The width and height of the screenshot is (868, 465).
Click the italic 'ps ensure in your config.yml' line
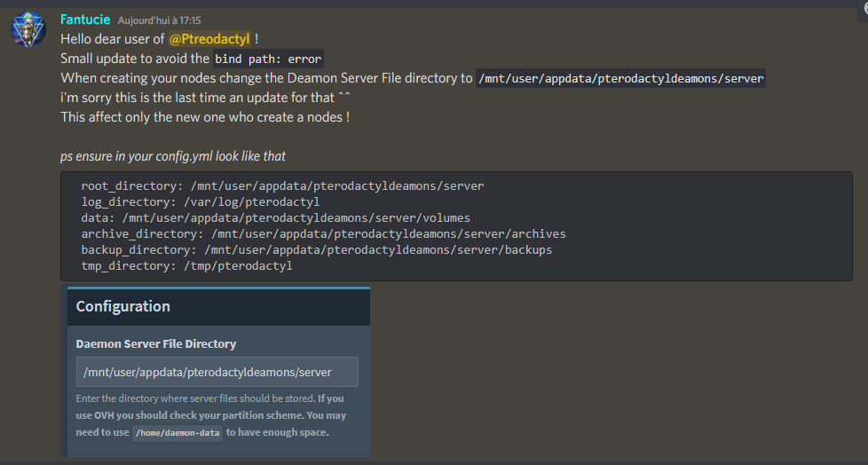click(173, 157)
